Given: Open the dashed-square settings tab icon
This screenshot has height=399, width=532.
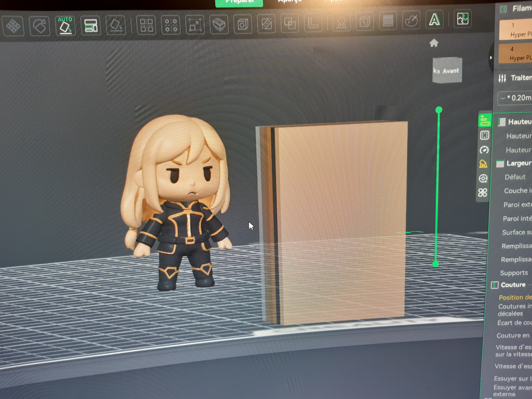Looking at the screenshot, I should coord(484,135).
